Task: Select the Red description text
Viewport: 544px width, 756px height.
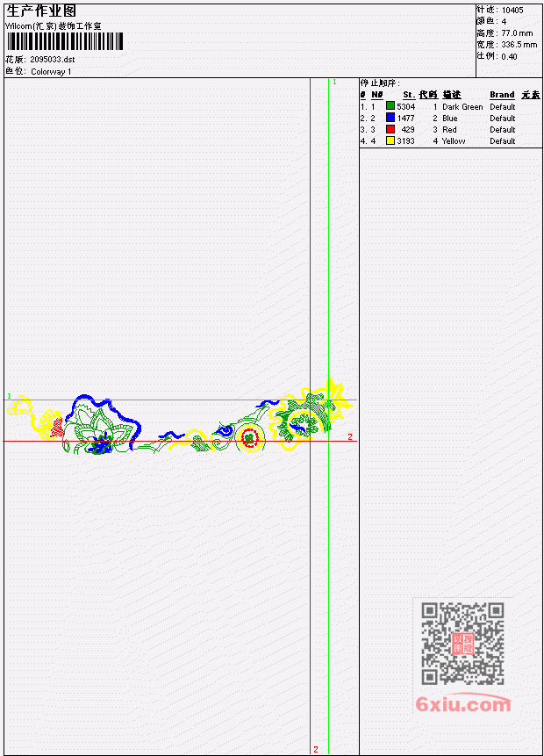Action: tap(449, 130)
